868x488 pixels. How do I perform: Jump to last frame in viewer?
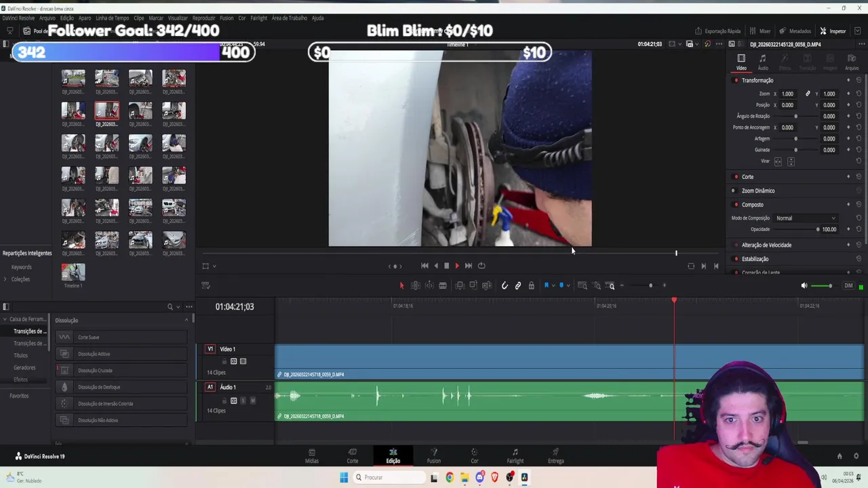468,266
